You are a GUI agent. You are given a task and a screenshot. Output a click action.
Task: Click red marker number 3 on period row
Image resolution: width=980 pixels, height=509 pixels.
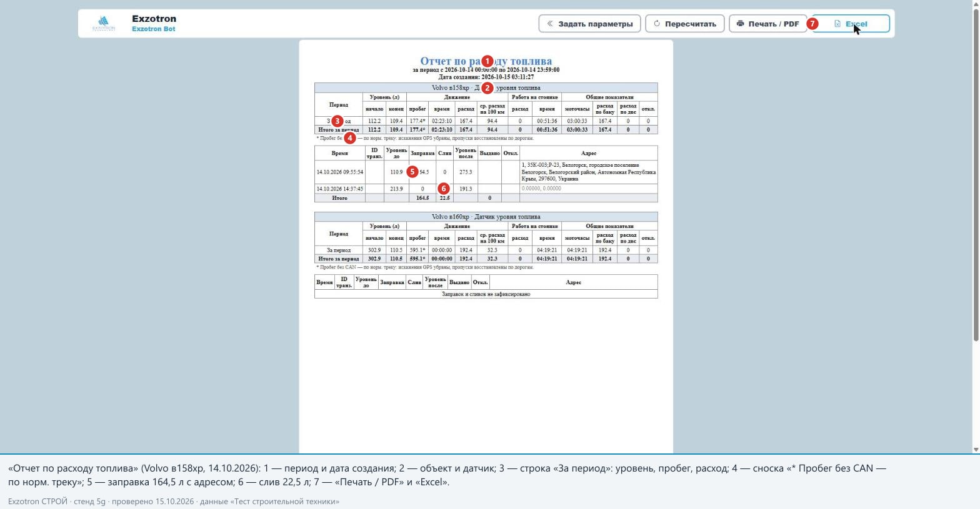pos(337,121)
